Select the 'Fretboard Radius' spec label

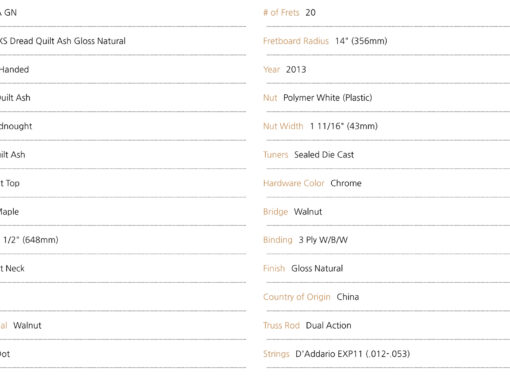click(296, 41)
